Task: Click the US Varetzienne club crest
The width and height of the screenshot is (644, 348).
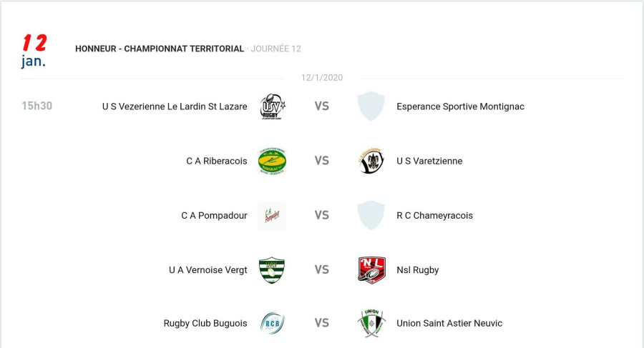Action: pyautogui.click(x=371, y=161)
